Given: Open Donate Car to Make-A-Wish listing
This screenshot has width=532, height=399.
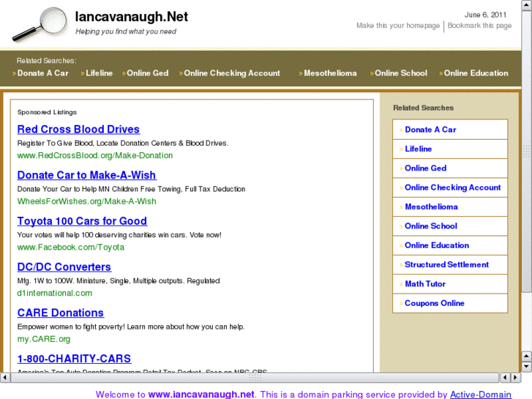Looking at the screenshot, I should pos(87,175).
